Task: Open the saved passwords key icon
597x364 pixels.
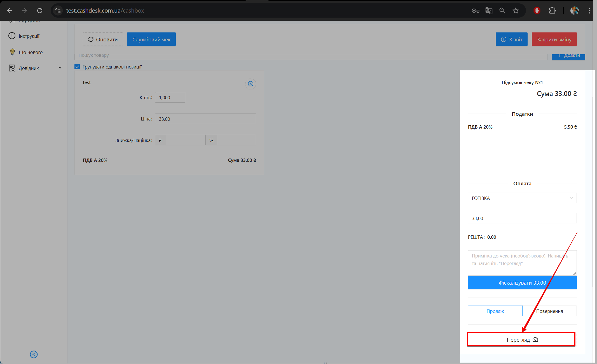Action: (x=475, y=11)
